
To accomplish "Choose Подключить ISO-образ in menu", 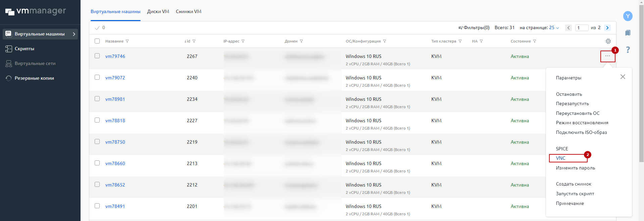I will (581, 132).
